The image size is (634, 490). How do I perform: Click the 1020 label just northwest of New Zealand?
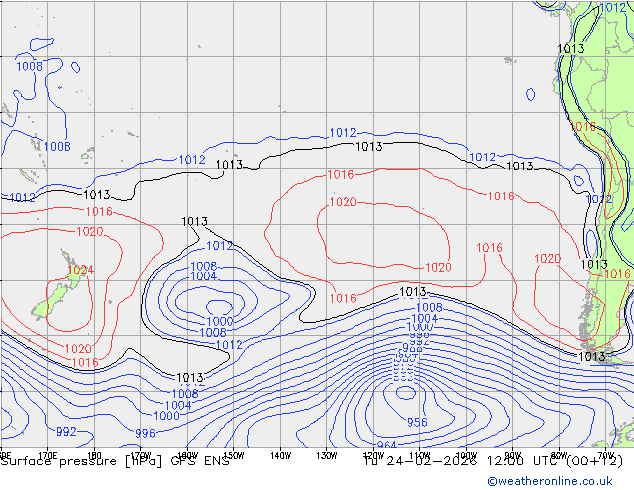click(x=90, y=232)
